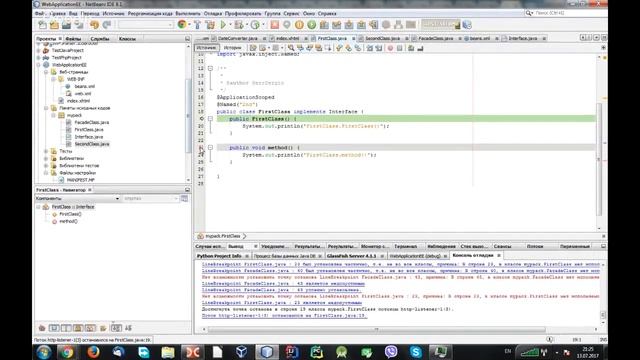640x360 pixels.
Task: Switch editor to История history view
Action: (232, 48)
